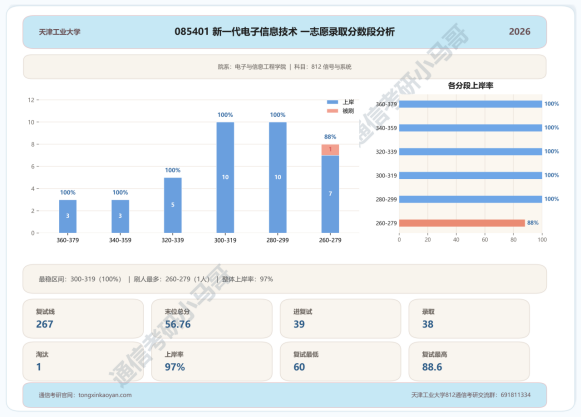Click the 360-379 horizontal rate bar
This screenshot has height=418, width=581.
(471, 104)
